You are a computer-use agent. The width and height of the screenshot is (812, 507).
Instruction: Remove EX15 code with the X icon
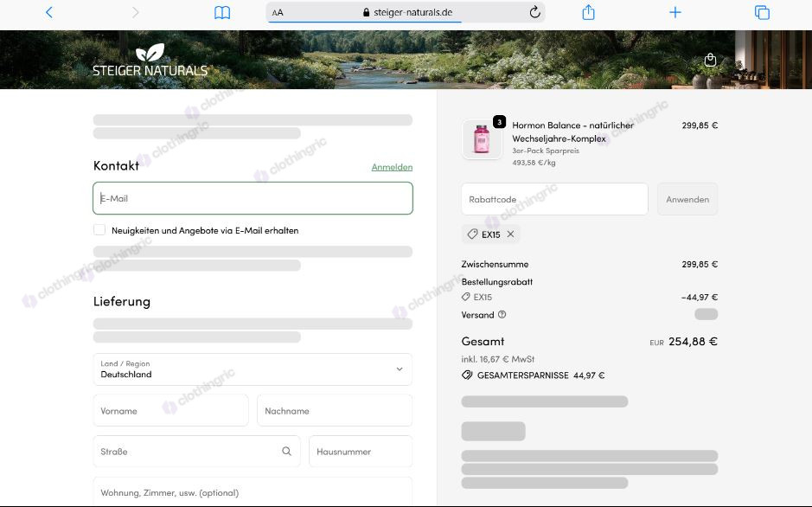click(510, 234)
